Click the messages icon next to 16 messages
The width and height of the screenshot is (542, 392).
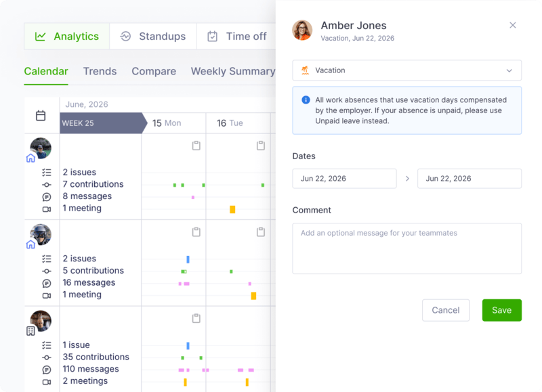(47, 283)
